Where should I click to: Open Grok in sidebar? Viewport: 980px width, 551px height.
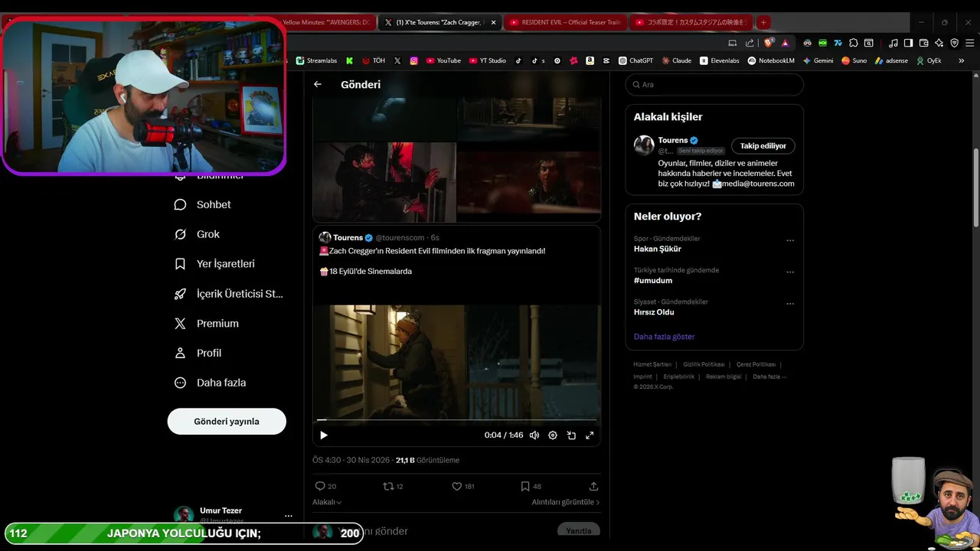[x=198, y=234]
